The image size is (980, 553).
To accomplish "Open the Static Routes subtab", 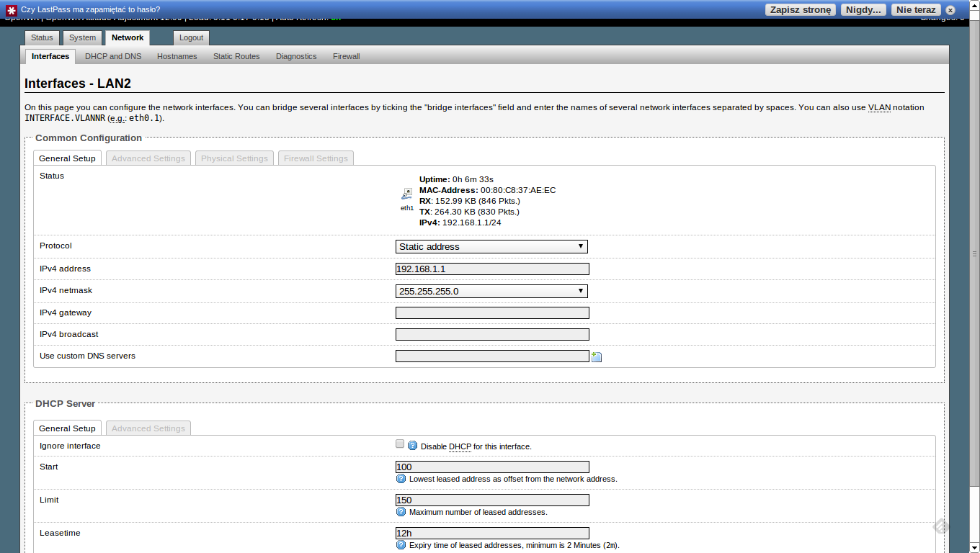I will (x=236, y=56).
